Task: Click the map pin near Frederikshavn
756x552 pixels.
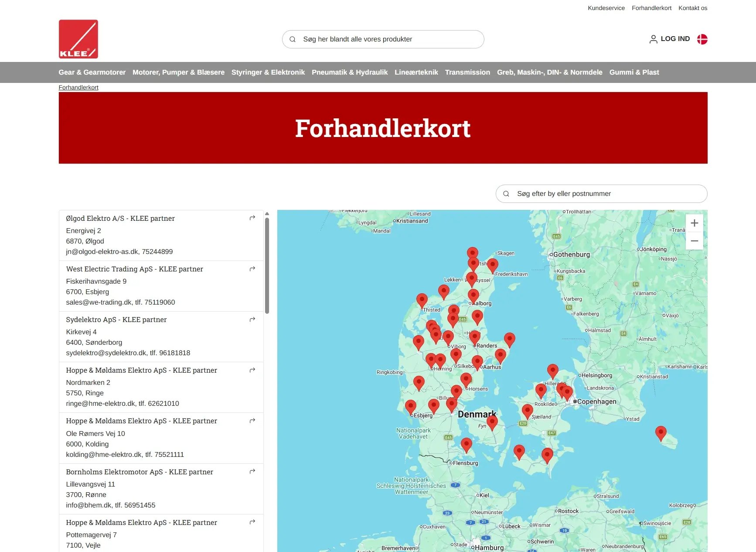Action: coord(493,266)
